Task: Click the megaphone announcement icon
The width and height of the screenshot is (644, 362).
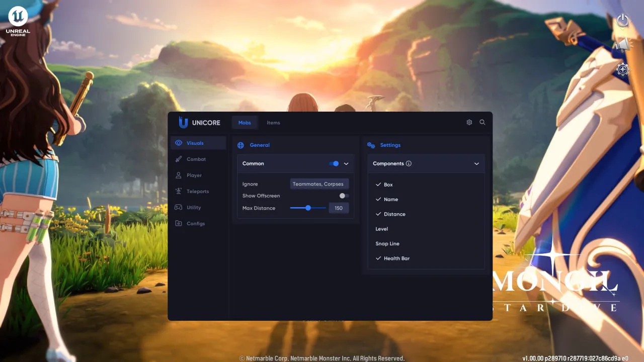Action: click(x=622, y=45)
